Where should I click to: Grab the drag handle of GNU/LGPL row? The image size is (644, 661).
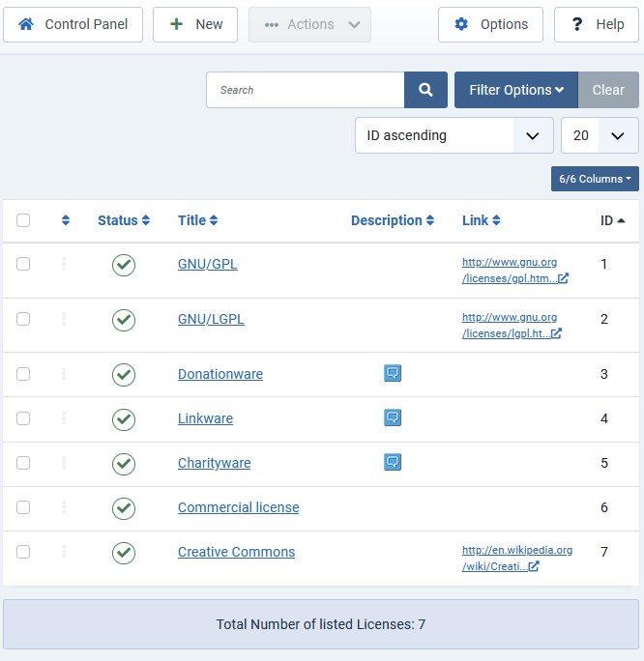64,319
